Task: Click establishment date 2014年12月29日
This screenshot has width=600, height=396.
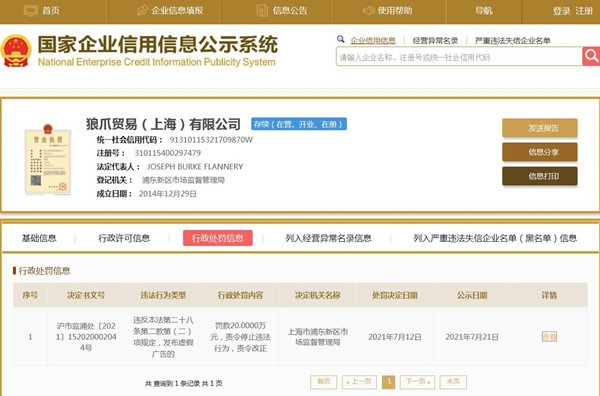Action: pyautogui.click(x=168, y=194)
